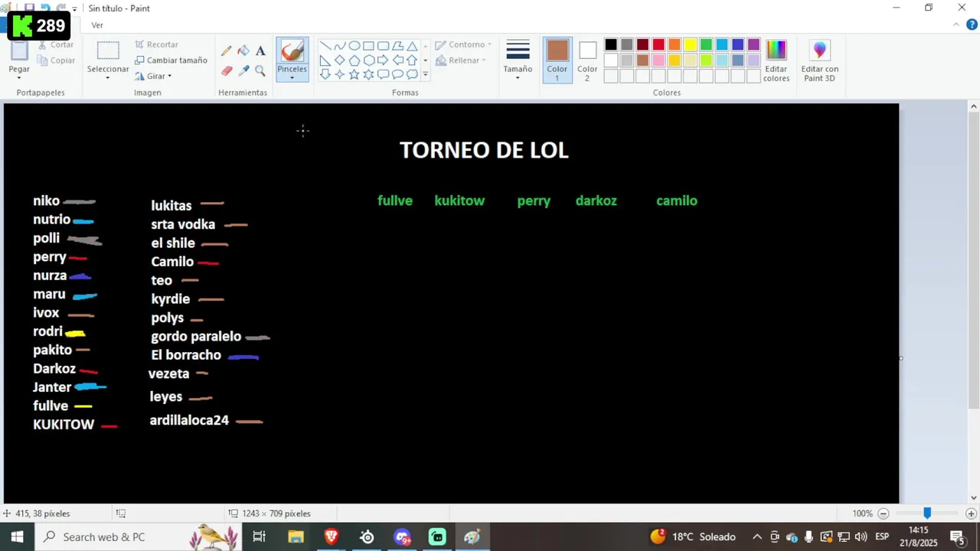Click the Pegar clipboard icon
Viewport: 980px width, 551px height.
pos(19,51)
